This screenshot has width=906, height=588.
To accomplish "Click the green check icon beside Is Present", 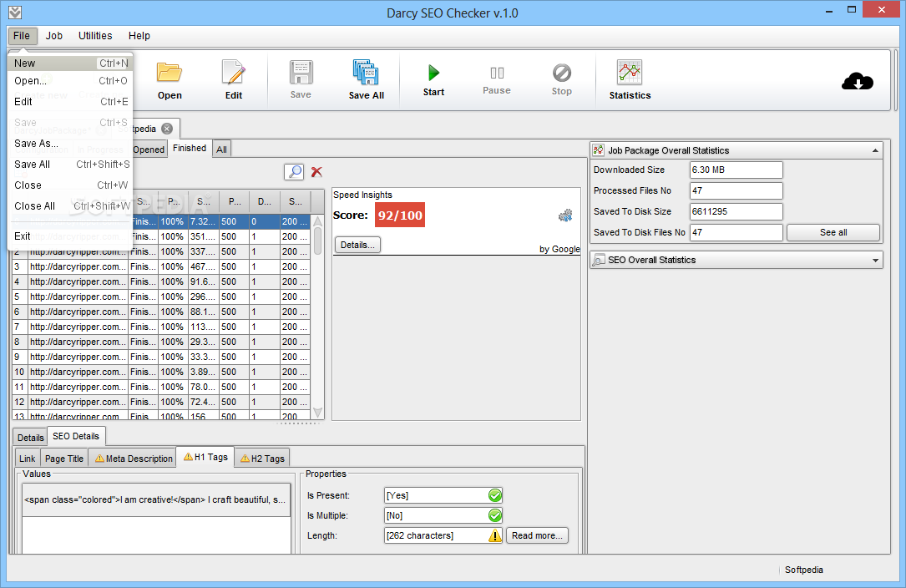I will point(495,495).
